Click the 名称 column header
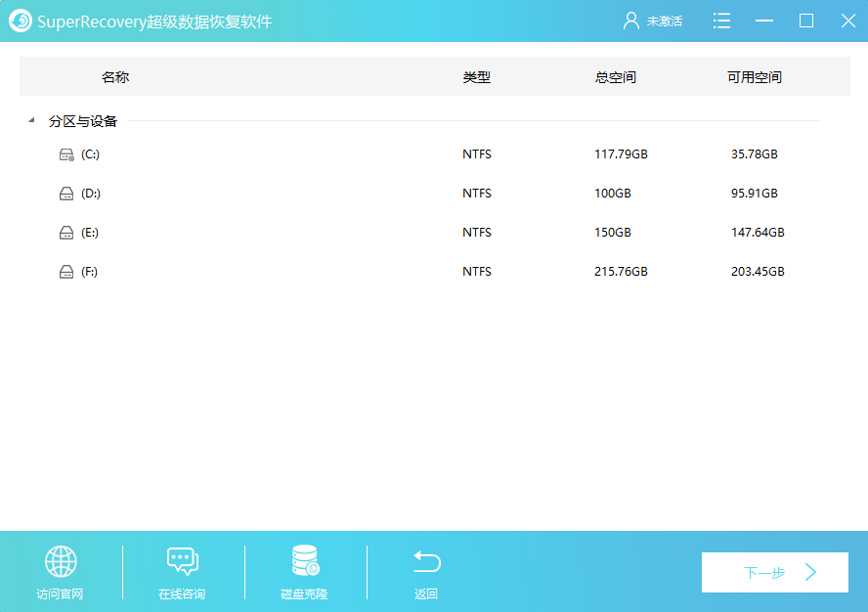 click(x=115, y=77)
